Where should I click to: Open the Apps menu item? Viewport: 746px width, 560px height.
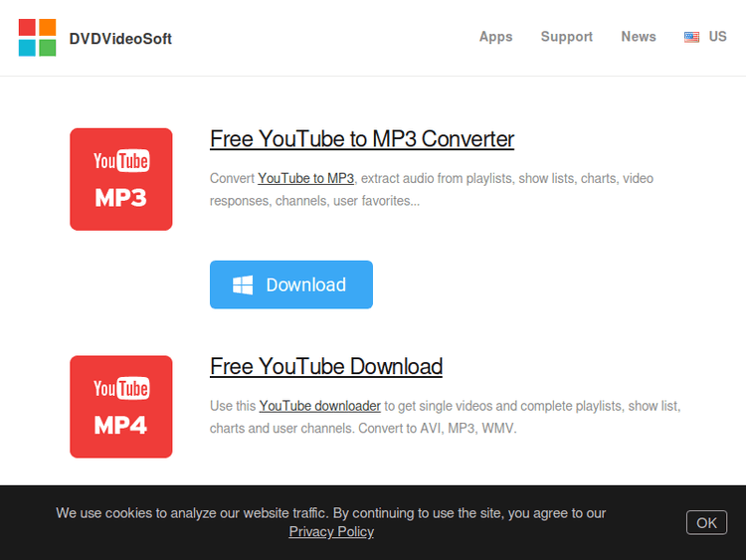(x=495, y=37)
